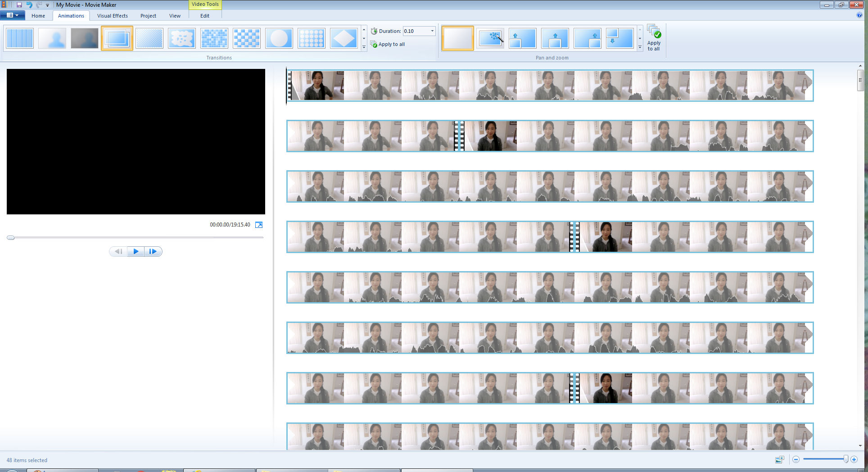Choose the checkerboard transition

[x=246, y=38]
